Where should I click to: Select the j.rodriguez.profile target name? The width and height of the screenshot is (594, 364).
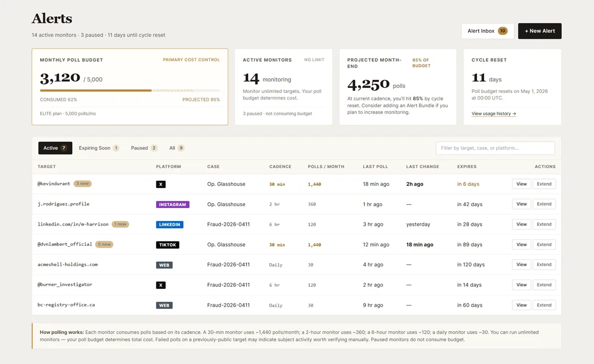(x=63, y=204)
